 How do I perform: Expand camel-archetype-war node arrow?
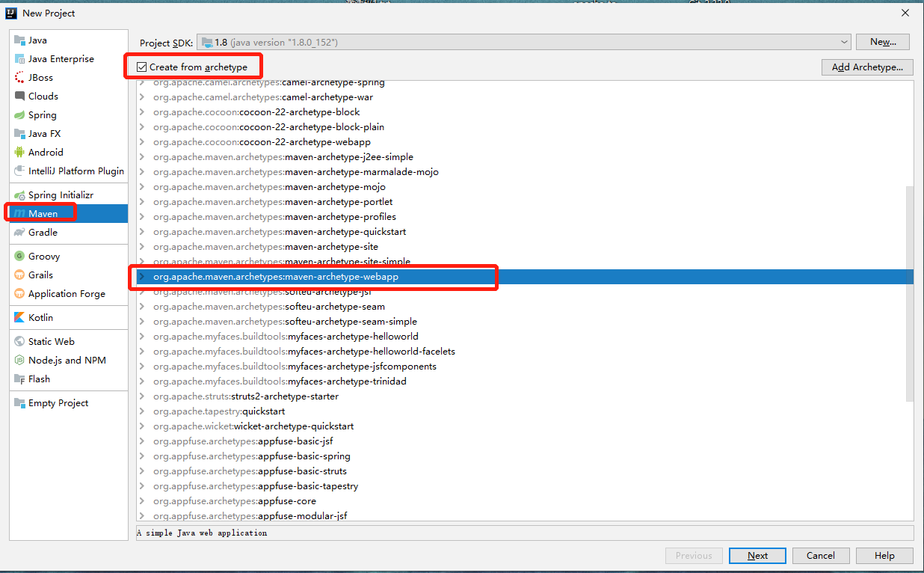[x=143, y=97]
